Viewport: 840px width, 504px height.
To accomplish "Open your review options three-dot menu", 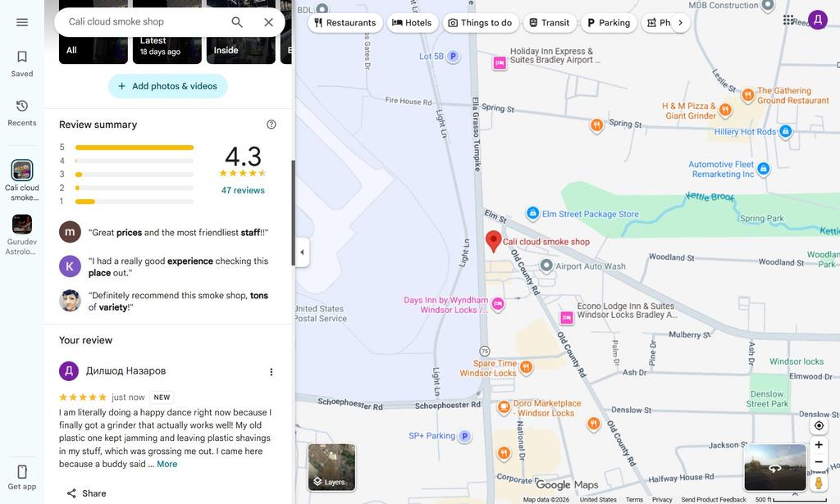I will point(271,372).
